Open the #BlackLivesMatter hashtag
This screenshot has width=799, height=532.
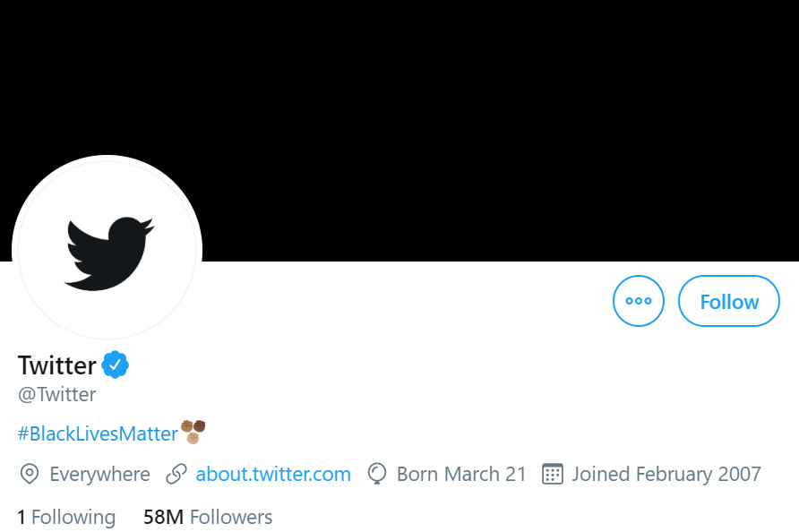click(98, 433)
